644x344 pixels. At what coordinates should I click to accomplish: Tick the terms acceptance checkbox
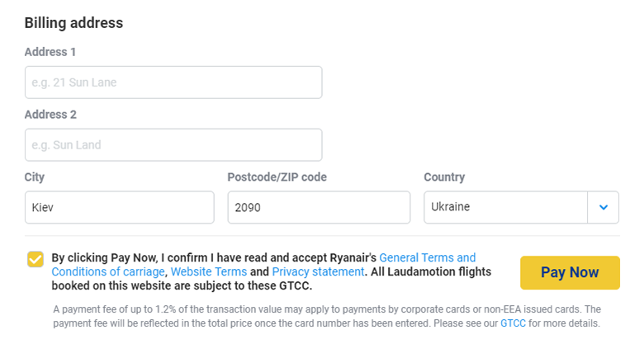[36, 260]
